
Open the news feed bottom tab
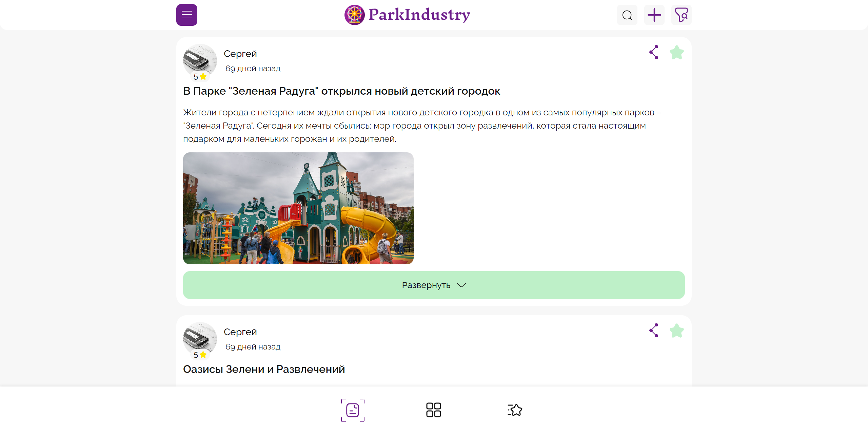pyautogui.click(x=353, y=410)
